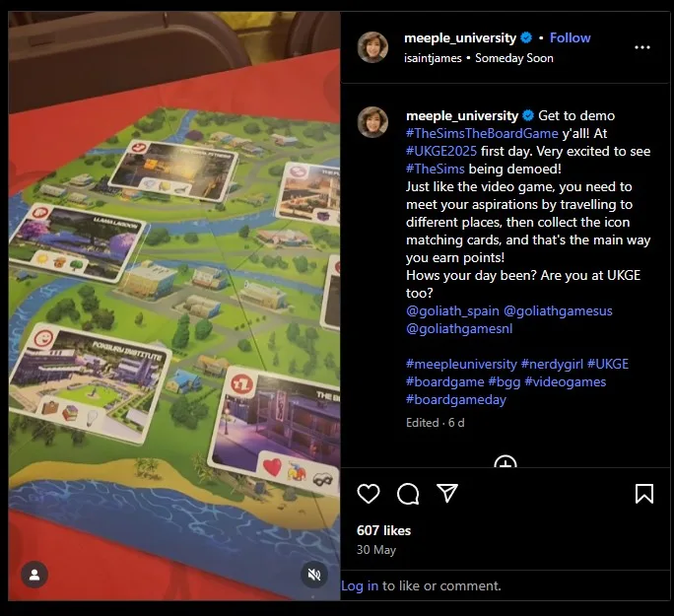This screenshot has height=616, width=674.
Task: Save the post with the bookmark icon
Action: pyautogui.click(x=643, y=494)
